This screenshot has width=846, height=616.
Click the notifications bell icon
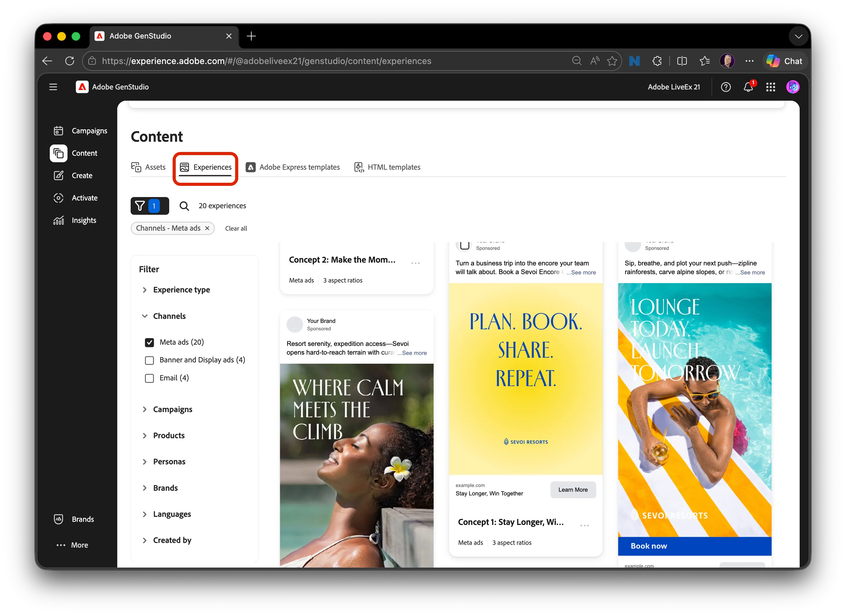748,87
